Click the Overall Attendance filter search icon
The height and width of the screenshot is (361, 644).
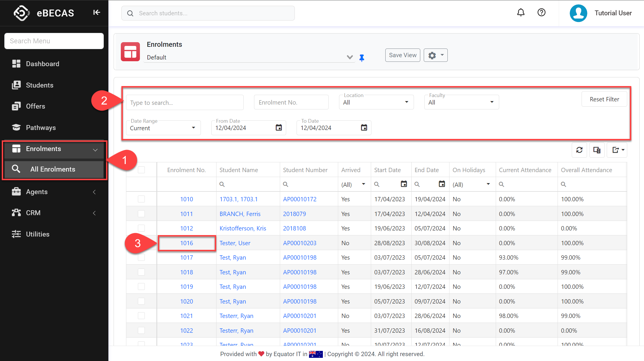pyautogui.click(x=563, y=184)
